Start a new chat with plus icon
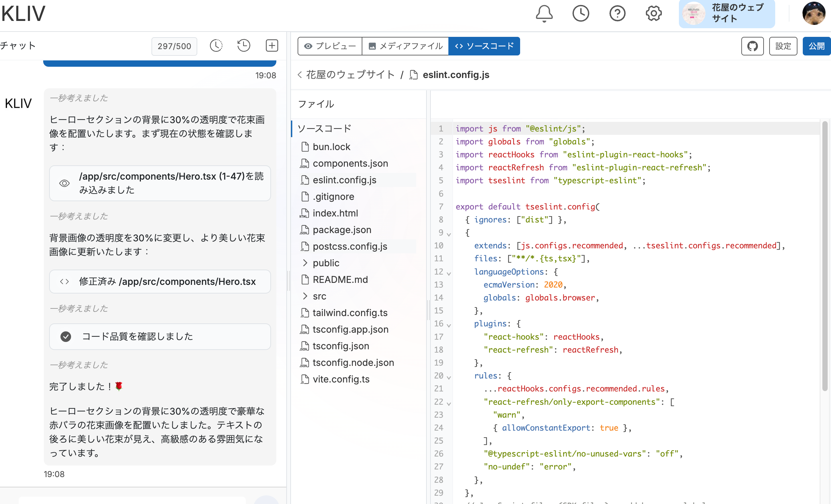This screenshot has width=831, height=504. click(x=272, y=45)
